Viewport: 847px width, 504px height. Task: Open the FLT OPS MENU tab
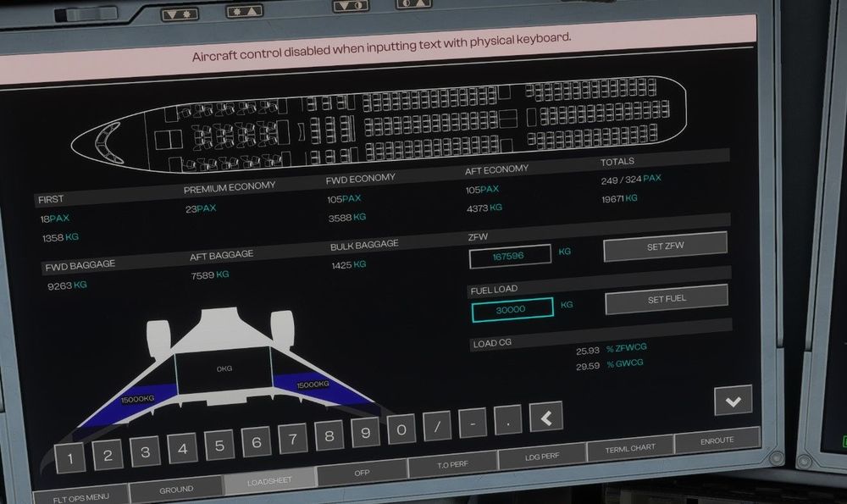pos(80,494)
